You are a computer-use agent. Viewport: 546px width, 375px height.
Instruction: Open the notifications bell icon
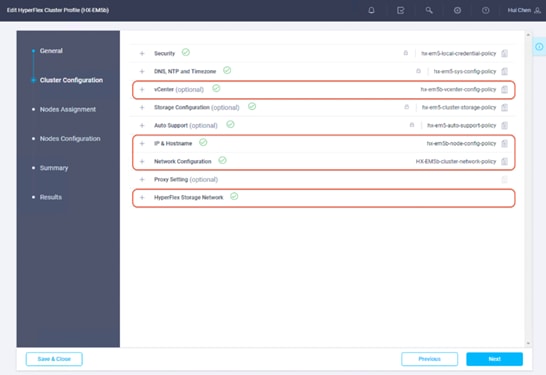click(x=371, y=10)
